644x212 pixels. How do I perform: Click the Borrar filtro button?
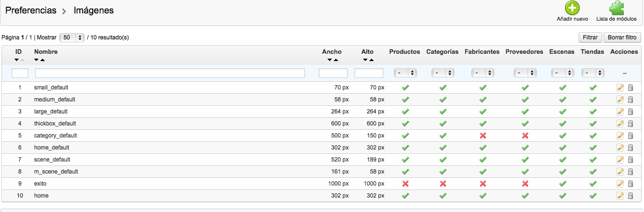(622, 37)
